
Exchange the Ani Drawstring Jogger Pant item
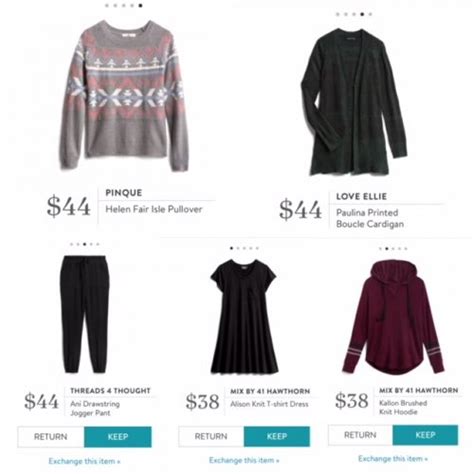click(x=84, y=461)
